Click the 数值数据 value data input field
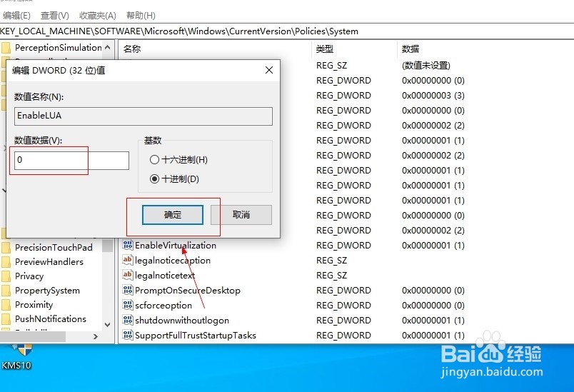 tap(71, 161)
